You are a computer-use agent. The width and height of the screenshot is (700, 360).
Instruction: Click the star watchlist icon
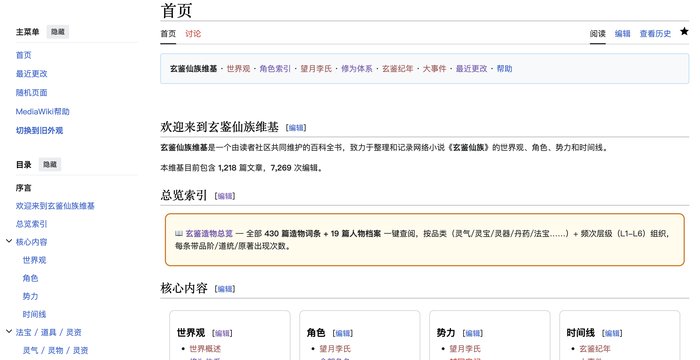pos(684,31)
